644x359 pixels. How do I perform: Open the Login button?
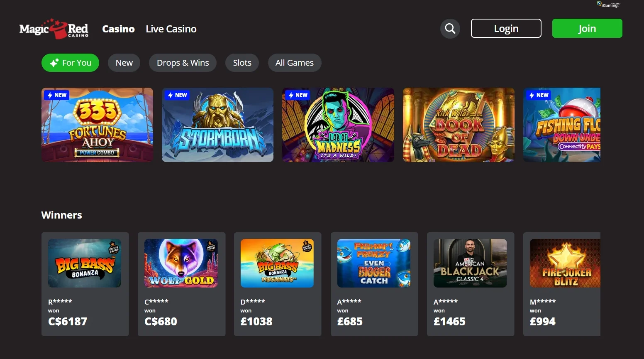(x=506, y=28)
